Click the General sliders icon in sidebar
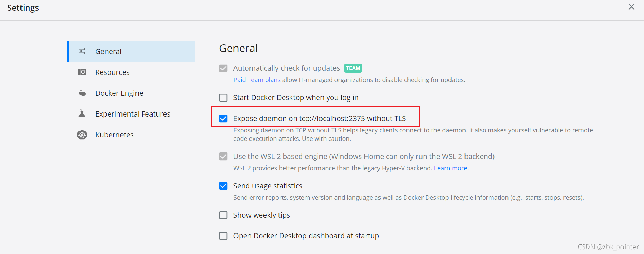The height and width of the screenshot is (254, 644). 82,51
